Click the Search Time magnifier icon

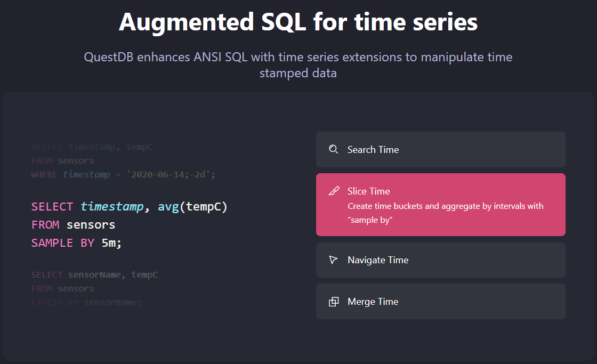tap(334, 150)
